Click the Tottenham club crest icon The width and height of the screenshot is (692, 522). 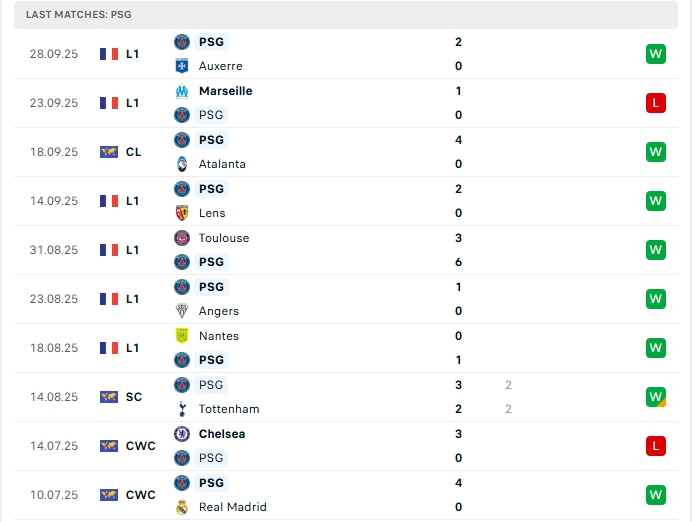pyautogui.click(x=182, y=409)
